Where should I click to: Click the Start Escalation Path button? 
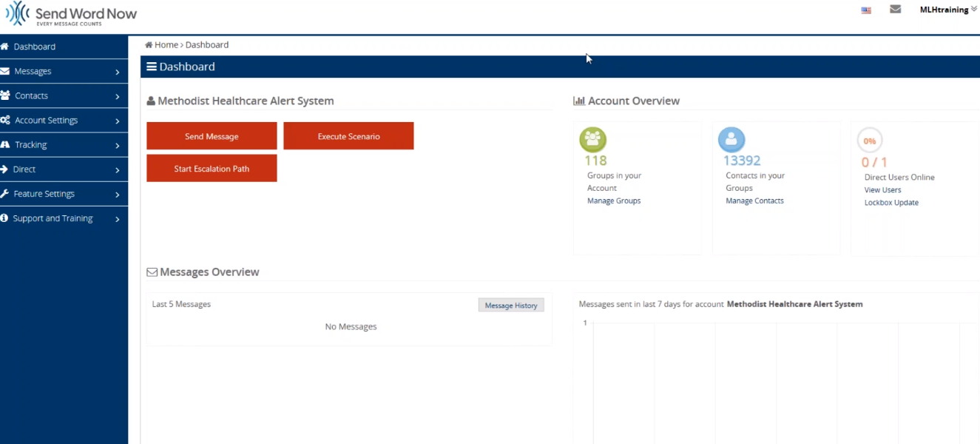212,168
